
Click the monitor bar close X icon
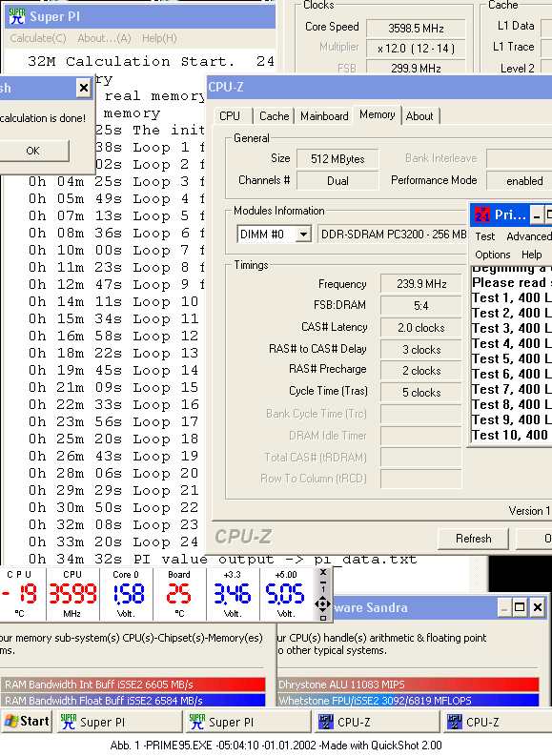[323, 572]
